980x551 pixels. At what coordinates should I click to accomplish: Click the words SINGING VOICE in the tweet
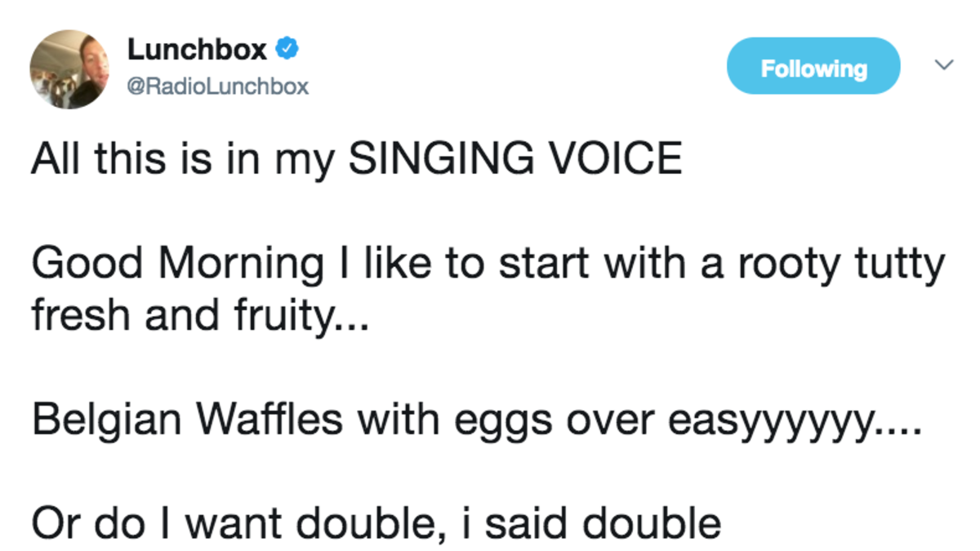[x=514, y=159]
